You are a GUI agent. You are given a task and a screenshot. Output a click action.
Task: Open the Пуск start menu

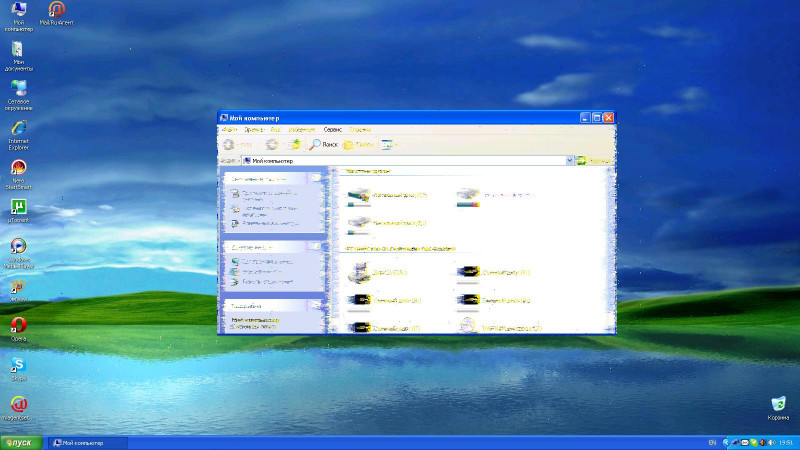(x=21, y=443)
